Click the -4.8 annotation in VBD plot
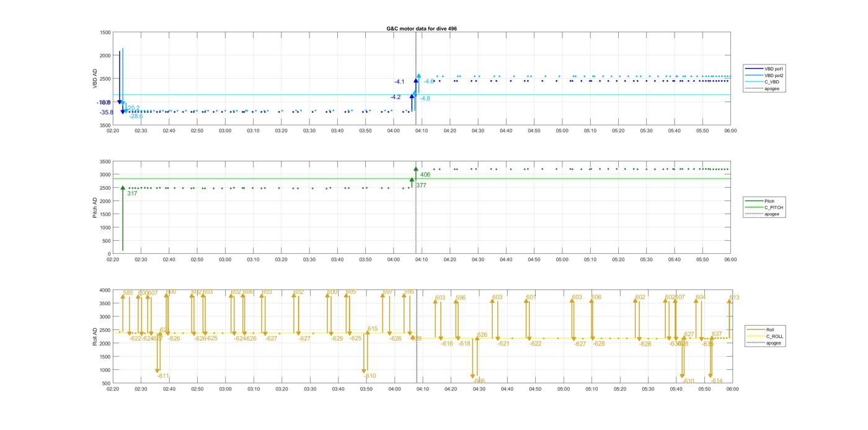The height and width of the screenshot is (430, 868). pos(425,99)
